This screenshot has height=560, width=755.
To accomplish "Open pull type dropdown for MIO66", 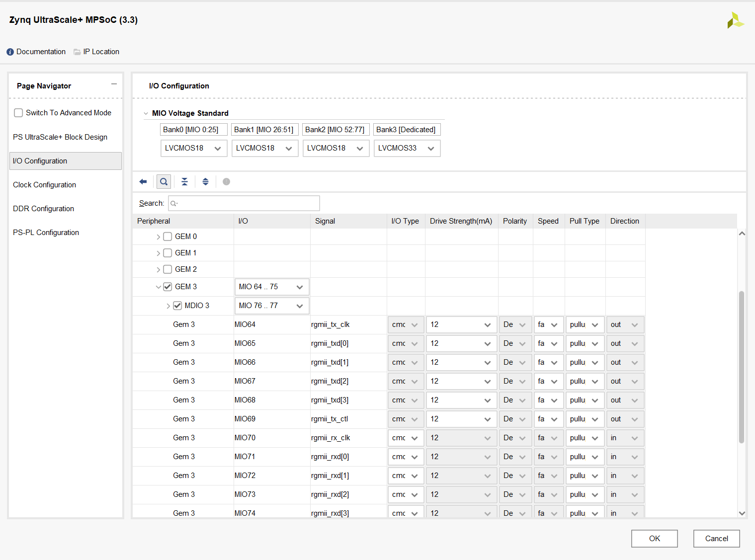I will (x=585, y=362).
